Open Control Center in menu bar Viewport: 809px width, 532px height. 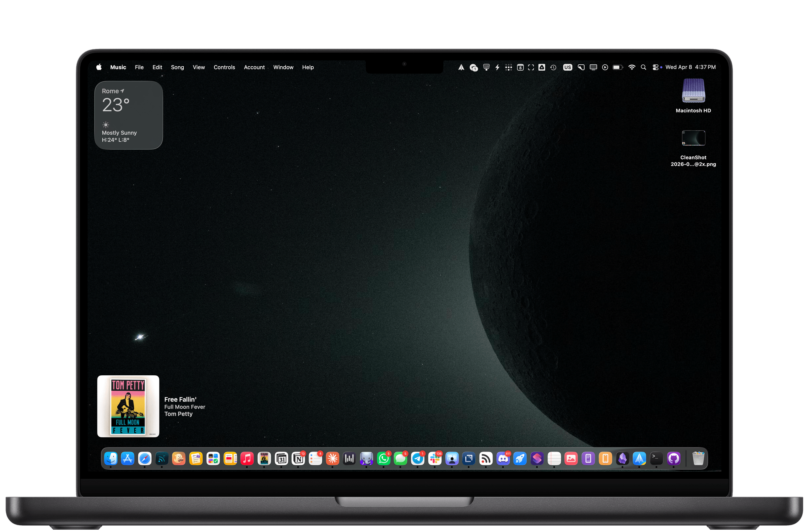pyautogui.click(x=655, y=67)
